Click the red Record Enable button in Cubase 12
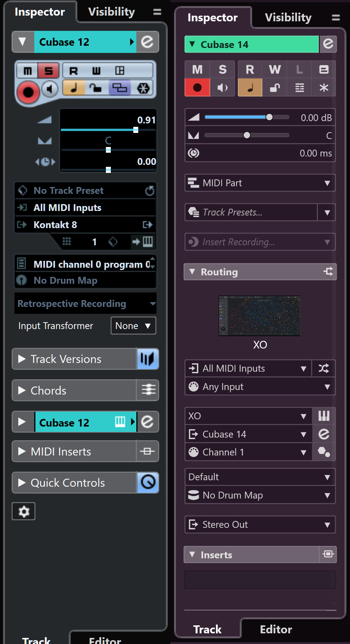Screen dimensions: 350x644 [28, 92]
